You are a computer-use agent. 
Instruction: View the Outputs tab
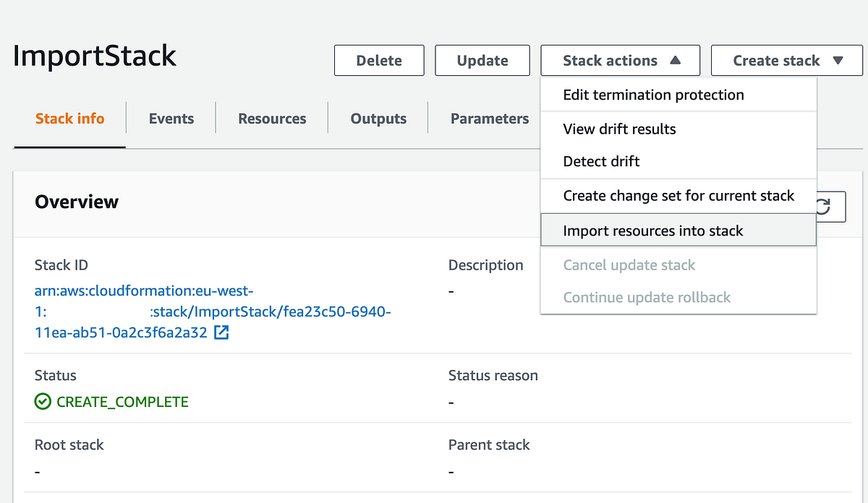[377, 118]
